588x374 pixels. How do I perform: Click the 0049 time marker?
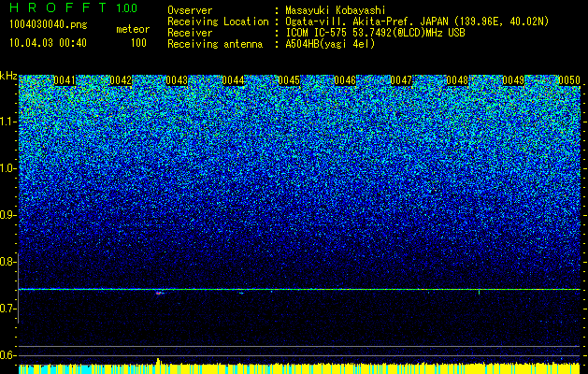pos(513,80)
